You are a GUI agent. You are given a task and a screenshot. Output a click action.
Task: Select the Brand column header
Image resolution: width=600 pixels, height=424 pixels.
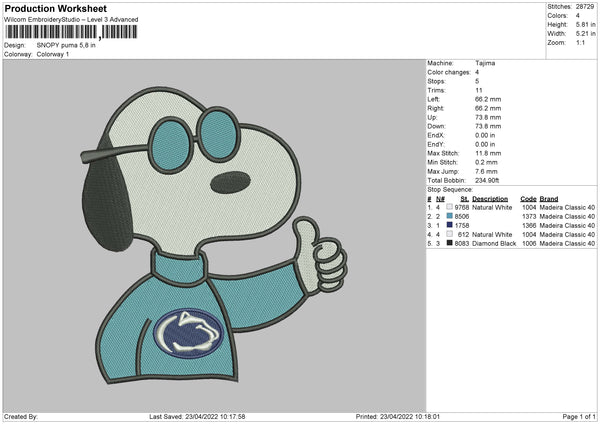[552, 198]
